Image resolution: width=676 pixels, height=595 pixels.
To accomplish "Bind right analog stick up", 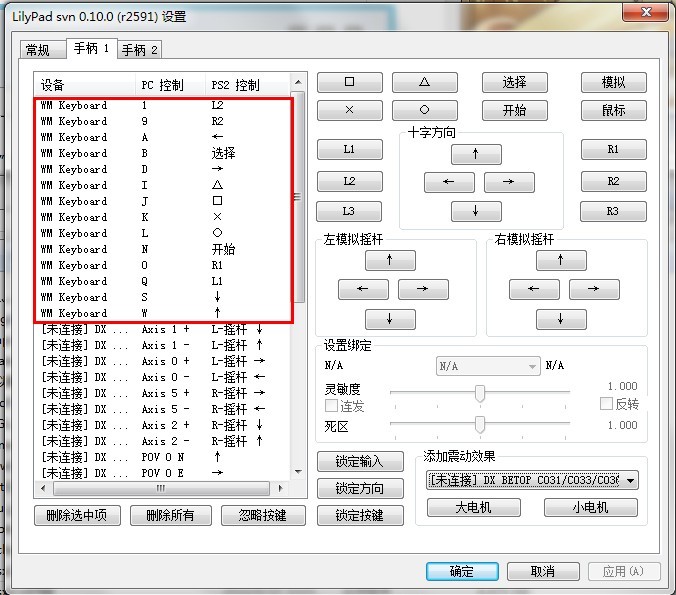I will tap(561, 260).
